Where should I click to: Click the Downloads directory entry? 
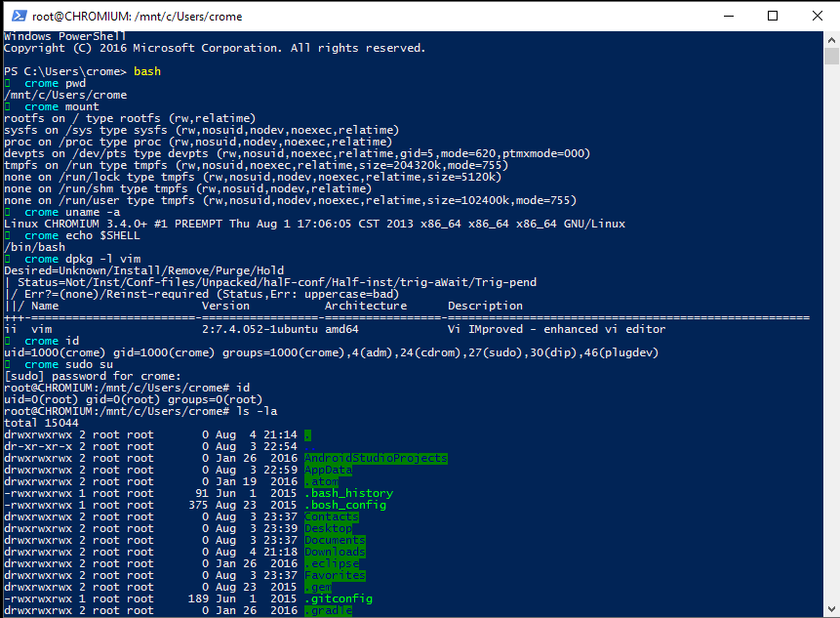[x=335, y=552]
